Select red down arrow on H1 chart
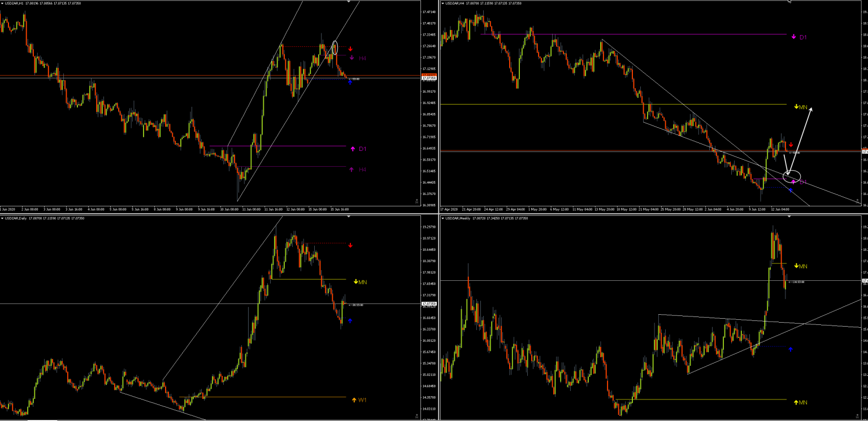This screenshot has height=421, width=868. tap(350, 49)
